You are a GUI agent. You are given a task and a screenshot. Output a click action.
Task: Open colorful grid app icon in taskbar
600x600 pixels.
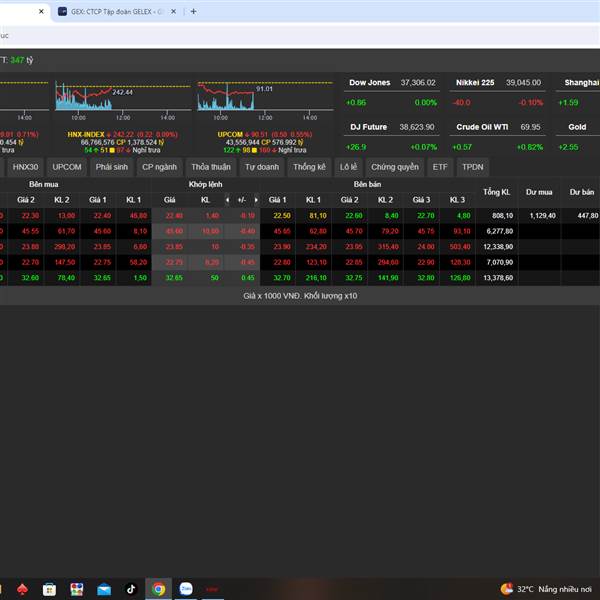[77, 589]
